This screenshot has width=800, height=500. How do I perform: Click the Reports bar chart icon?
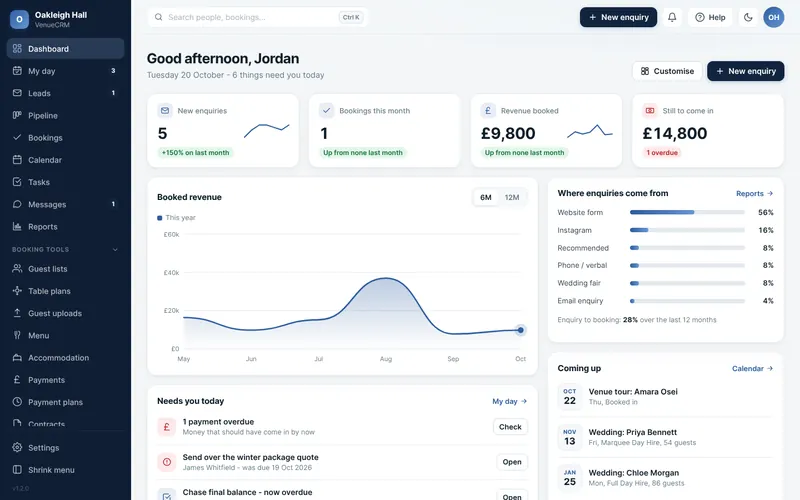tap(17, 227)
